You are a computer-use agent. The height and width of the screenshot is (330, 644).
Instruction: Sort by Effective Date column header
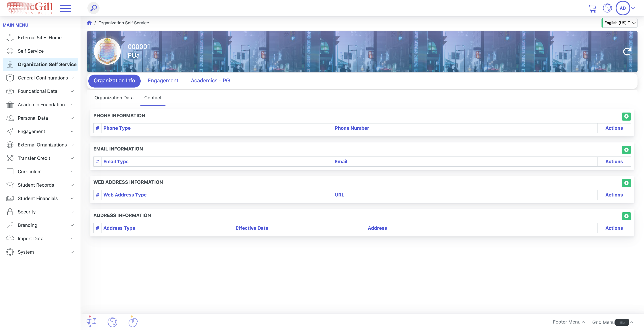(252, 228)
